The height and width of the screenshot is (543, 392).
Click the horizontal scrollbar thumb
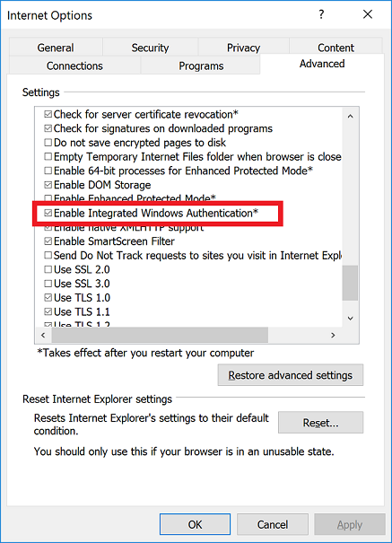coord(160,335)
